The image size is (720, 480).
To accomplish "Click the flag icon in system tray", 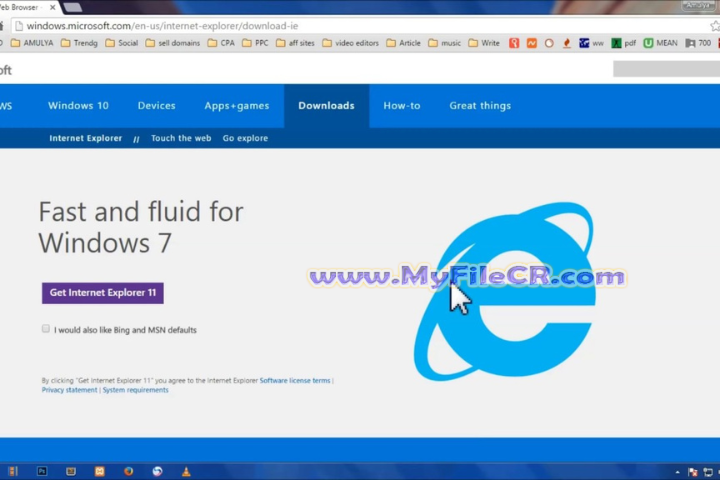I will coord(693,472).
